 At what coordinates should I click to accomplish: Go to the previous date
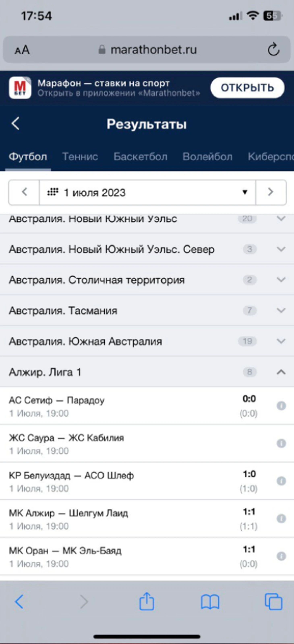pos(24,192)
